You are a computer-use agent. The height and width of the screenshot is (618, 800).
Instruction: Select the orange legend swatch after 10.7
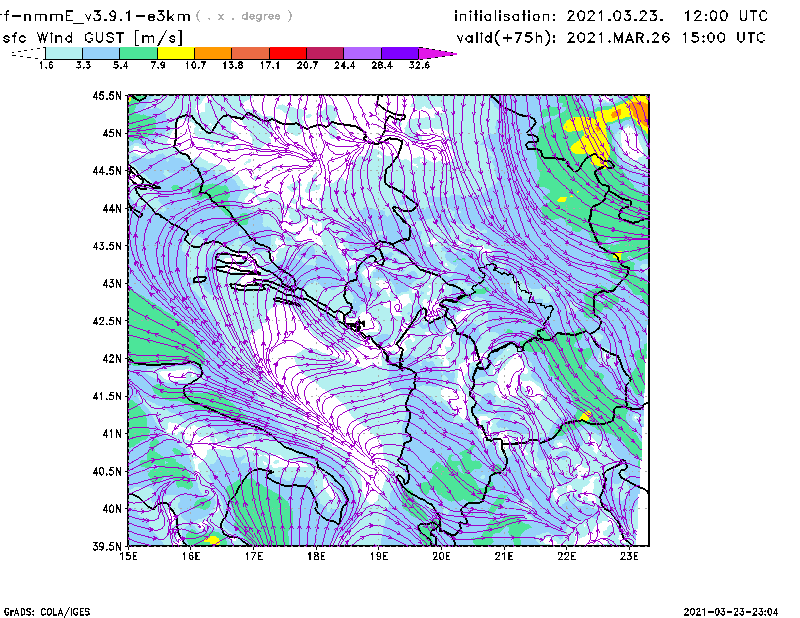coord(213,53)
